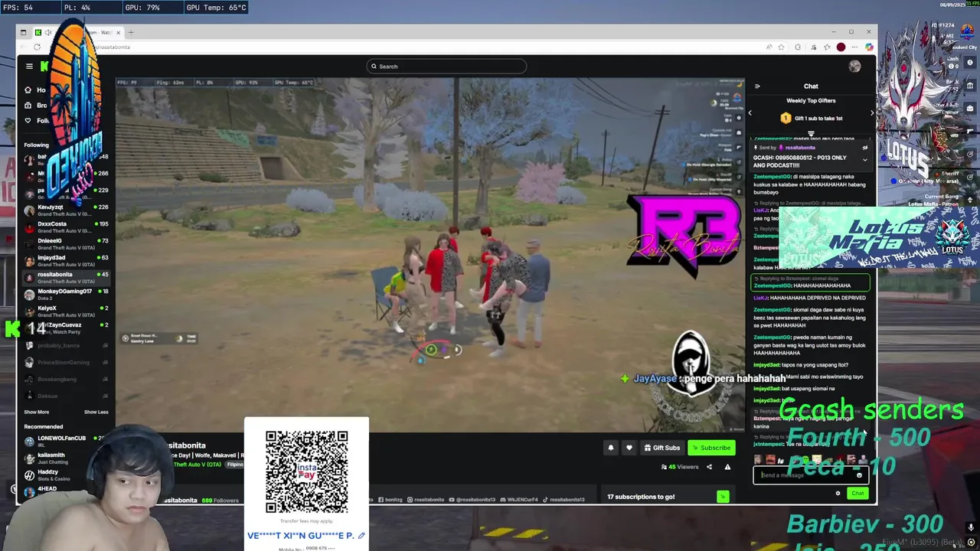
Task: Follow channel with heart button
Action: click(629, 448)
